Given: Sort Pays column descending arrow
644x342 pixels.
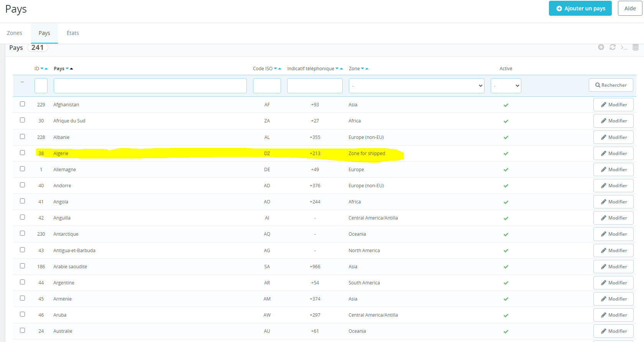Looking at the screenshot, I should (x=67, y=69).
